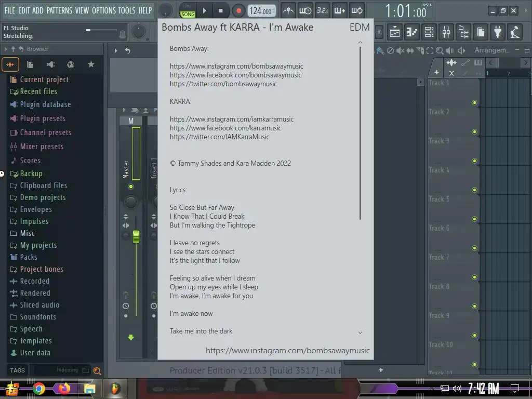Expand the Templates folder
532x399 pixels.
(31, 341)
